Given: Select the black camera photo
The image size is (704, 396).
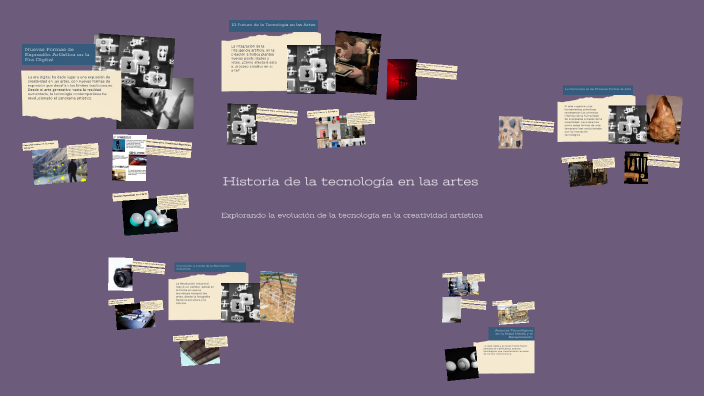Looking at the screenshot, I should (121, 274).
